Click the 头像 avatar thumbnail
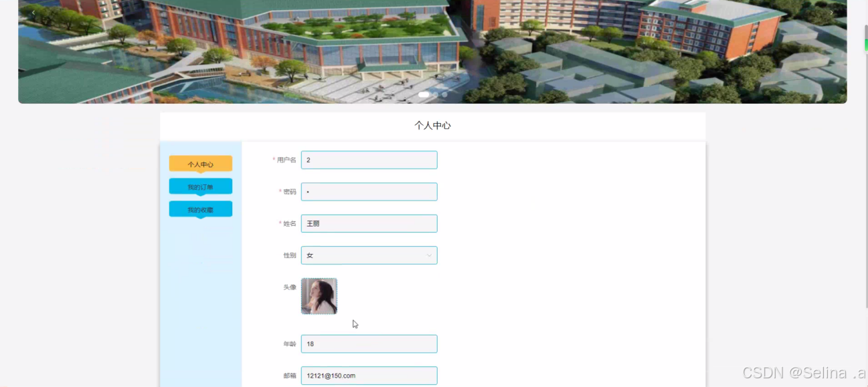This screenshot has height=387, width=868. point(319,296)
